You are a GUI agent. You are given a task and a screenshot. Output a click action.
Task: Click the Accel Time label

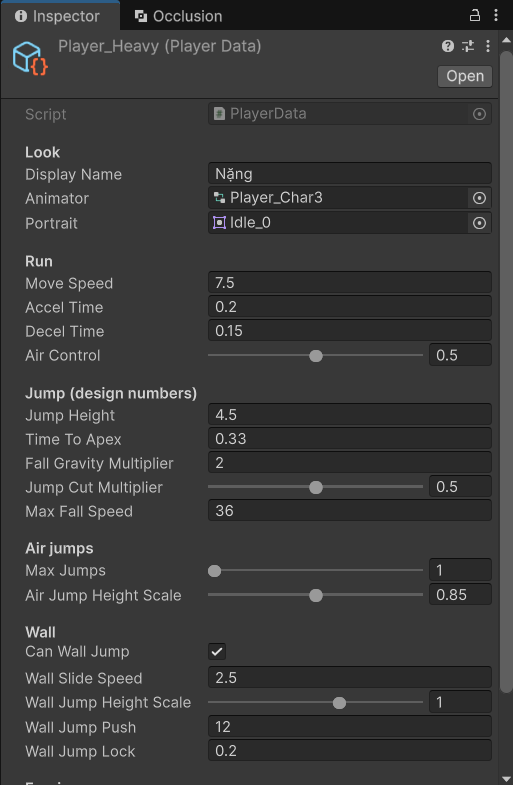pos(64,307)
